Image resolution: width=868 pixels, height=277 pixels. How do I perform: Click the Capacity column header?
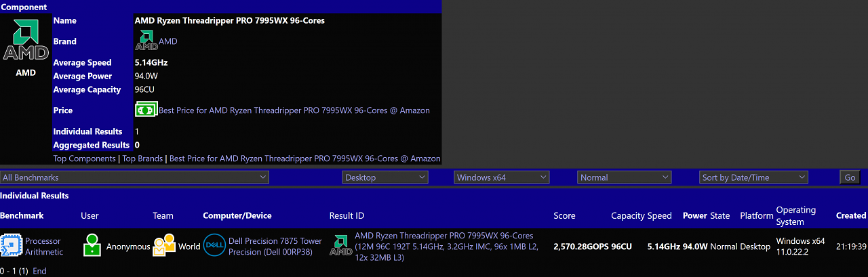[x=627, y=216]
